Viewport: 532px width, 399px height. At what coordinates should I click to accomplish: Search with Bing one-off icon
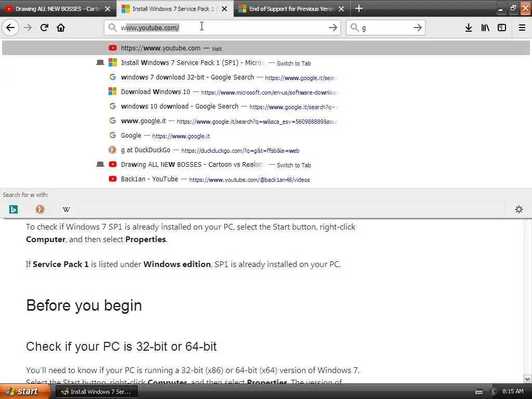point(13,209)
